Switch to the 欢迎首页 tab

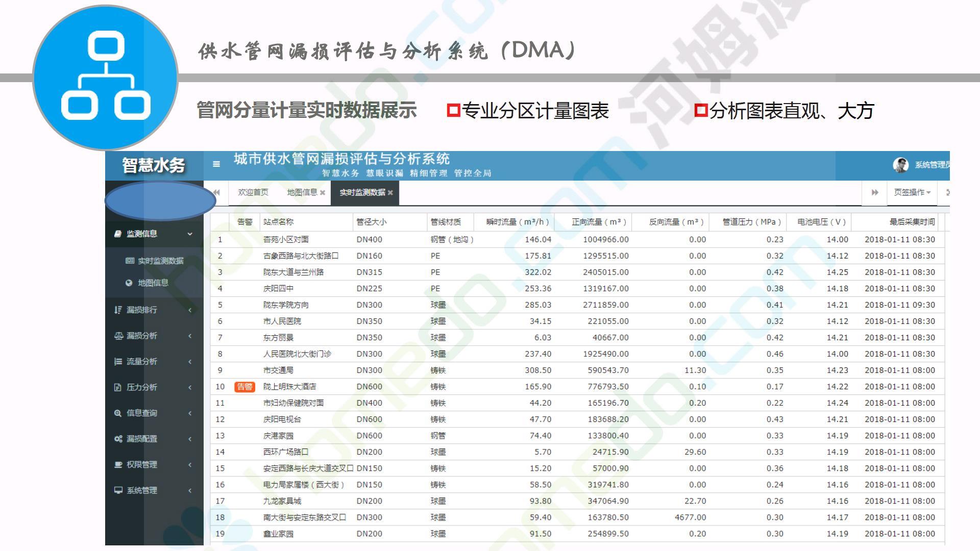(x=253, y=192)
